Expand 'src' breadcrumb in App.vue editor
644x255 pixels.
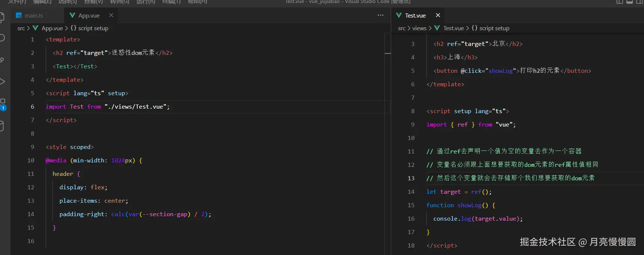click(21, 28)
